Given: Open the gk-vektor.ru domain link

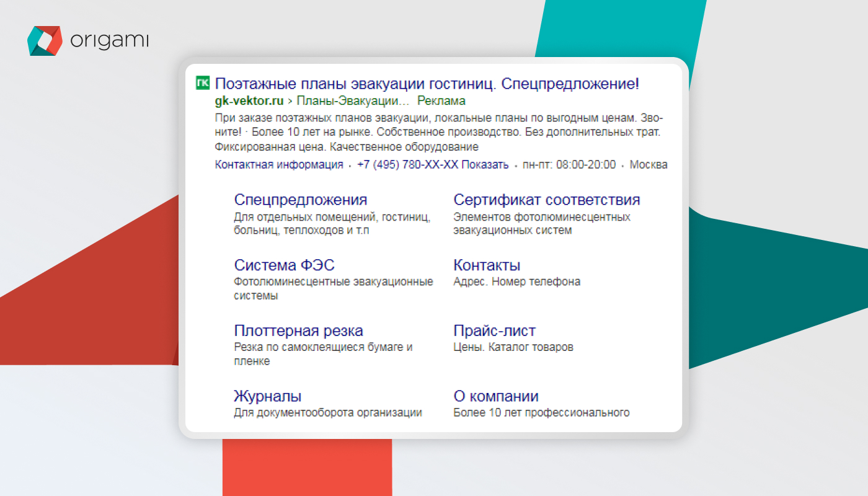Looking at the screenshot, I should 249,100.
